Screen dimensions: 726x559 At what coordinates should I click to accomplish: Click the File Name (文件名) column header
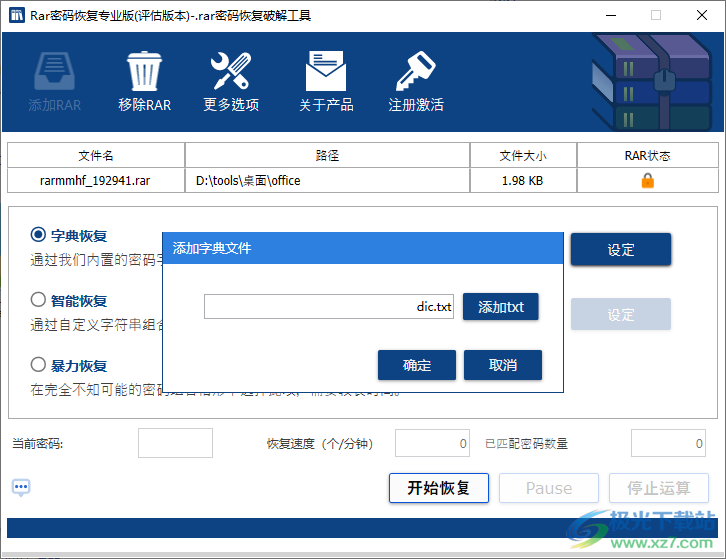click(x=96, y=156)
